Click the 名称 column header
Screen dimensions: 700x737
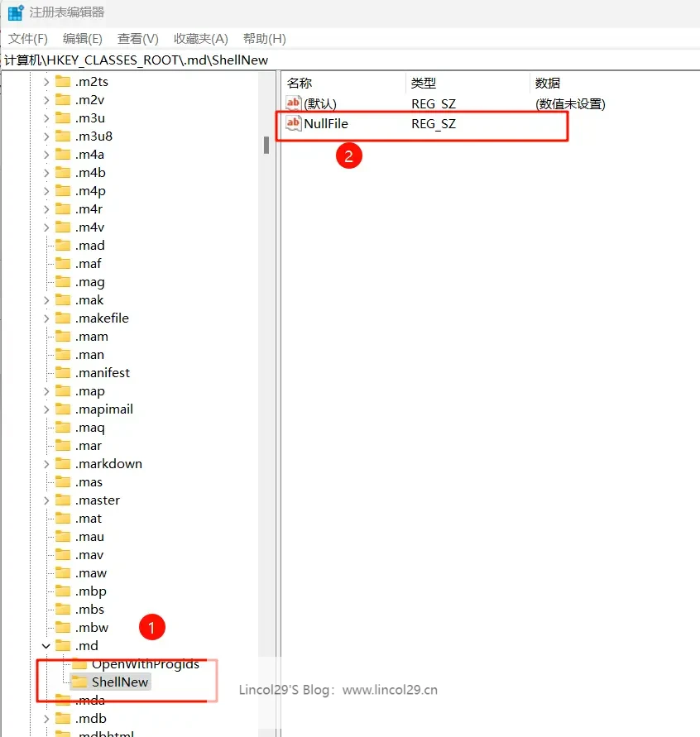coord(300,83)
